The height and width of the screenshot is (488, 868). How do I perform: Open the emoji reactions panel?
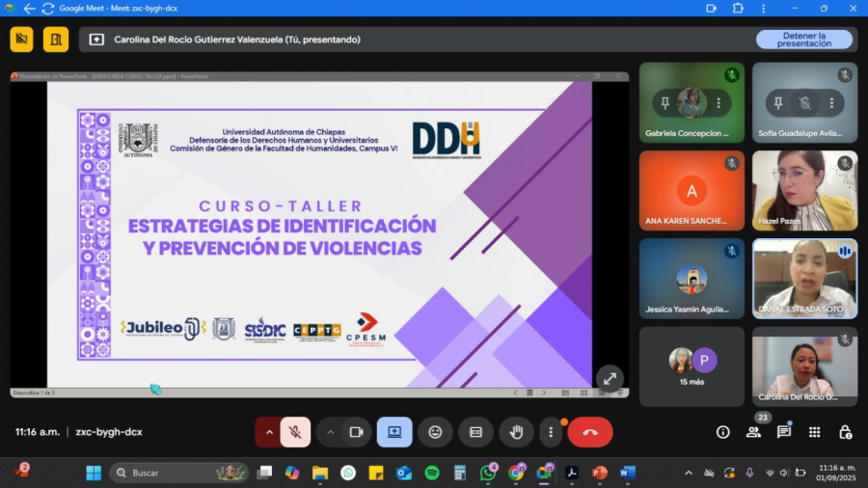click(435, 432)
